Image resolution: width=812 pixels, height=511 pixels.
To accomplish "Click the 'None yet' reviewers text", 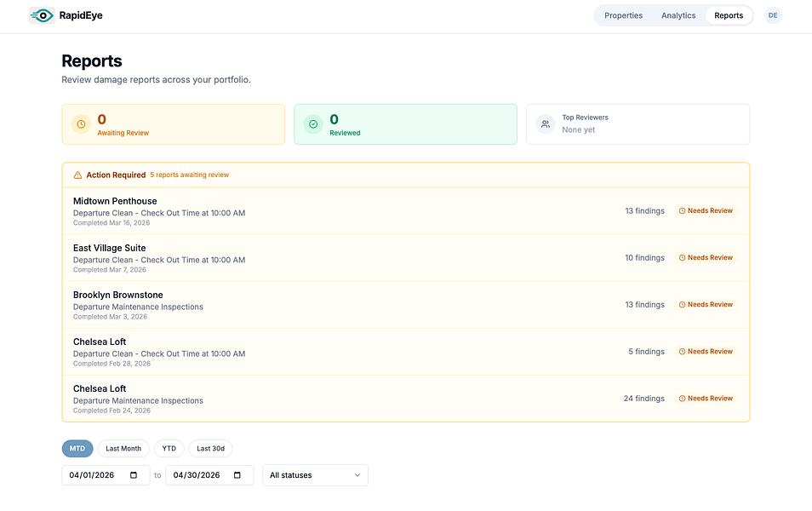I will tap(579, 130).
